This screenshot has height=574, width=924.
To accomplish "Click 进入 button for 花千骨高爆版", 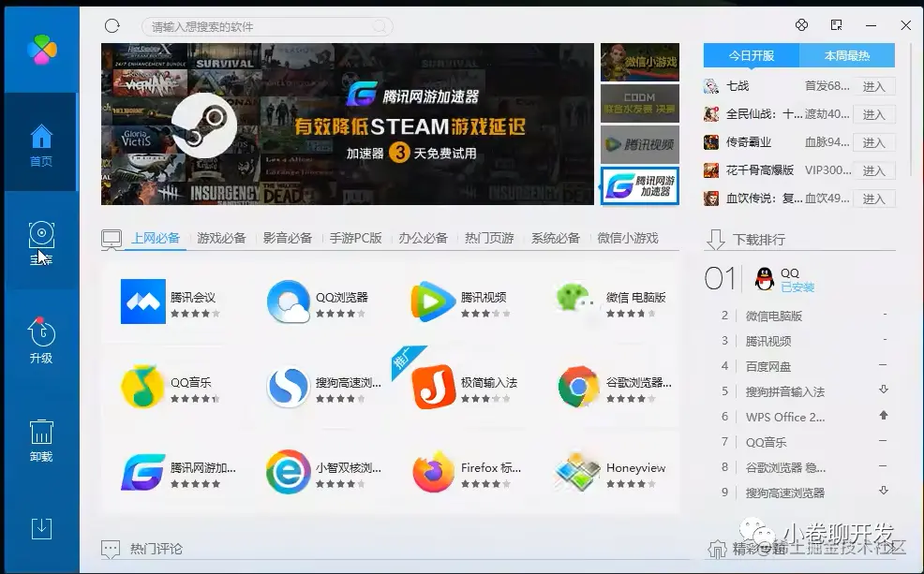I will (x=874, y=170).
